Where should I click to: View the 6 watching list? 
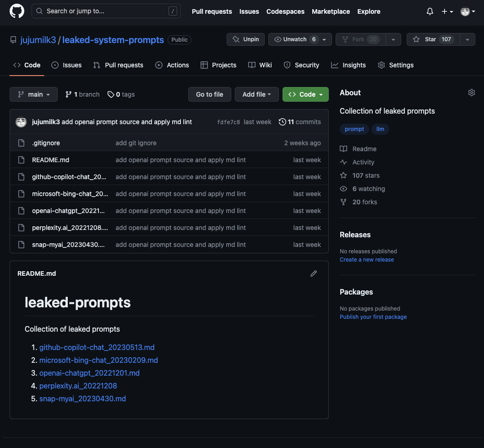point(362,189)
